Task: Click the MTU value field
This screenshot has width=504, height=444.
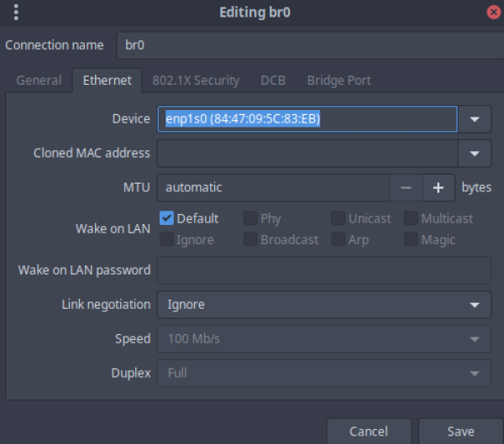Action: pos(273,188)
